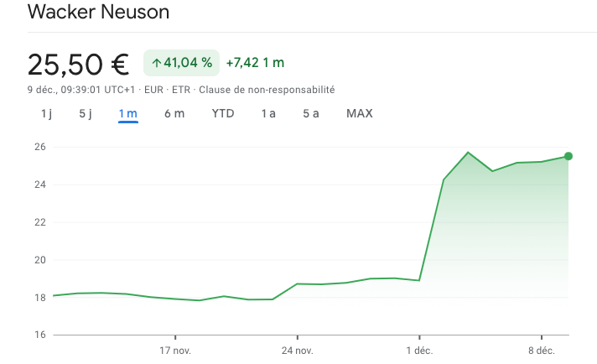Show the 6 m chart range

pyautogui.click(x=174, y=113)
